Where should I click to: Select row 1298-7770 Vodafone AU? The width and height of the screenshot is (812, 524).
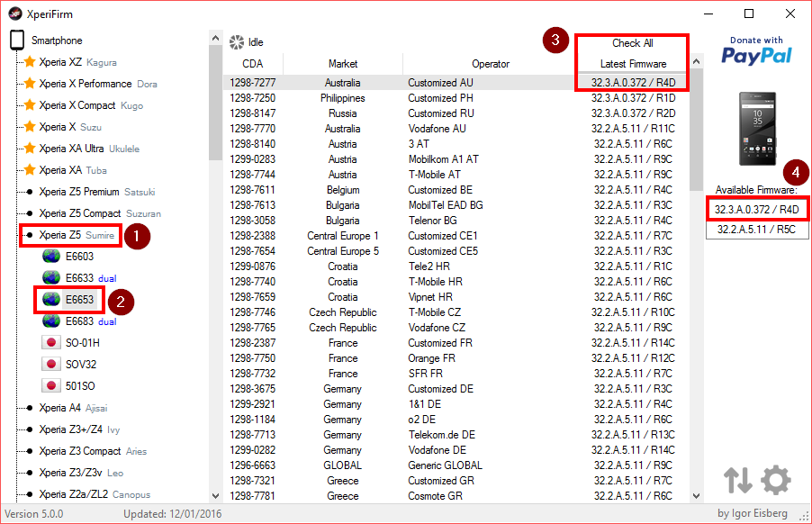pos(456,129)
